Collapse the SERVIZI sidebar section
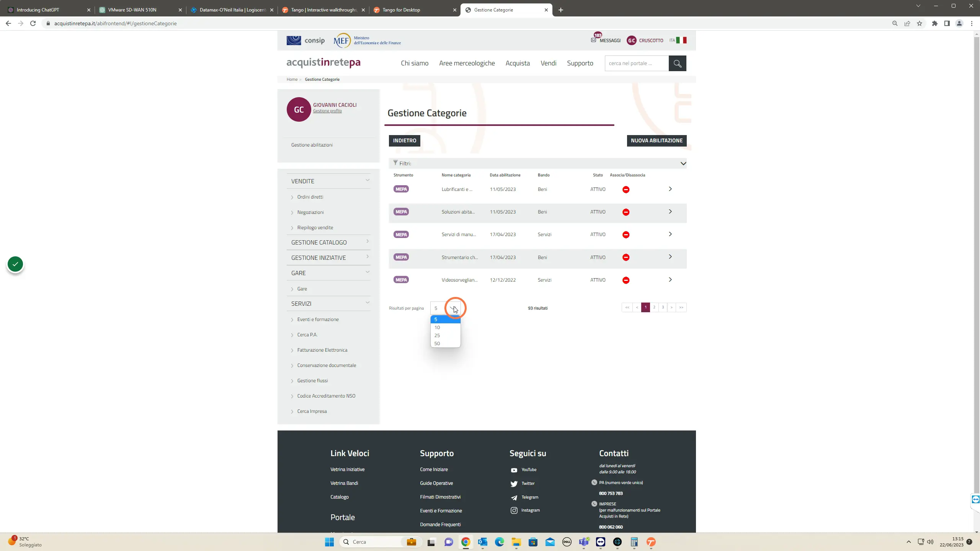This screenshot has width=980, height=551. (x=367, y=303)
